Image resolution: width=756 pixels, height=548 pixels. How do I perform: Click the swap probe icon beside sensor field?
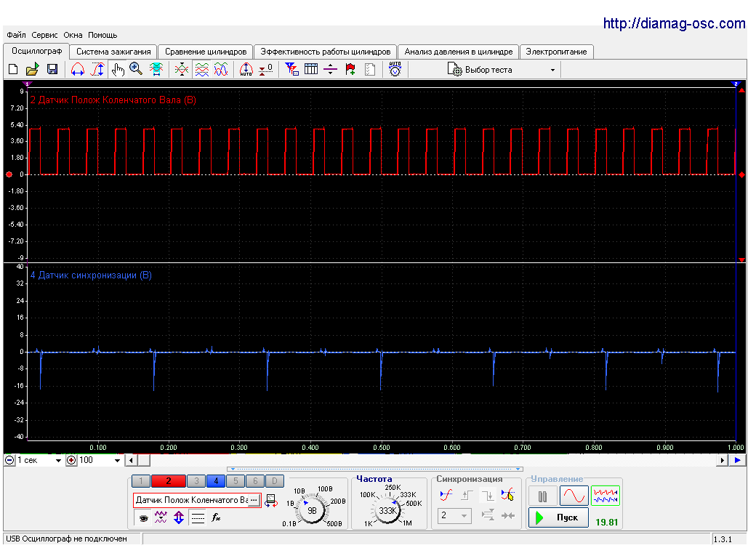[271, 500]
